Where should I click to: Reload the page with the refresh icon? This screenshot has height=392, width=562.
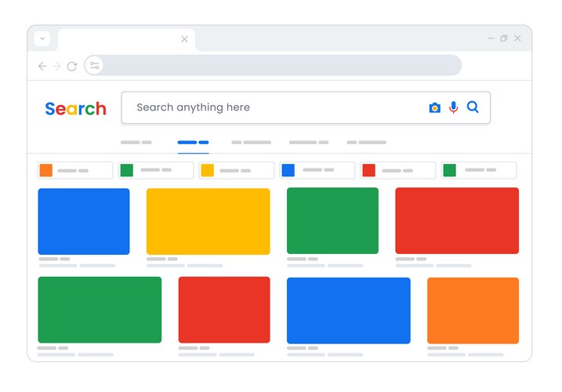[x=72, y=67]
